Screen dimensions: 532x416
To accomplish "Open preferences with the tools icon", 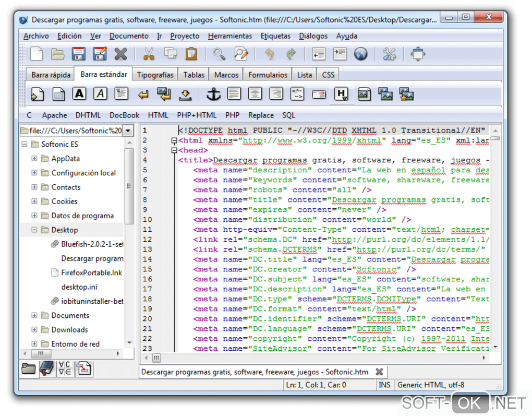I will (x=389, y=54).
